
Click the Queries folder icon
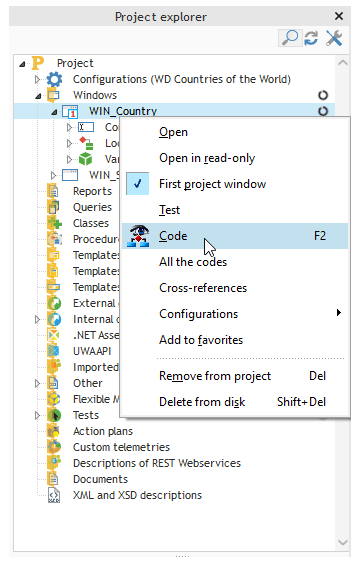[53, 207]
